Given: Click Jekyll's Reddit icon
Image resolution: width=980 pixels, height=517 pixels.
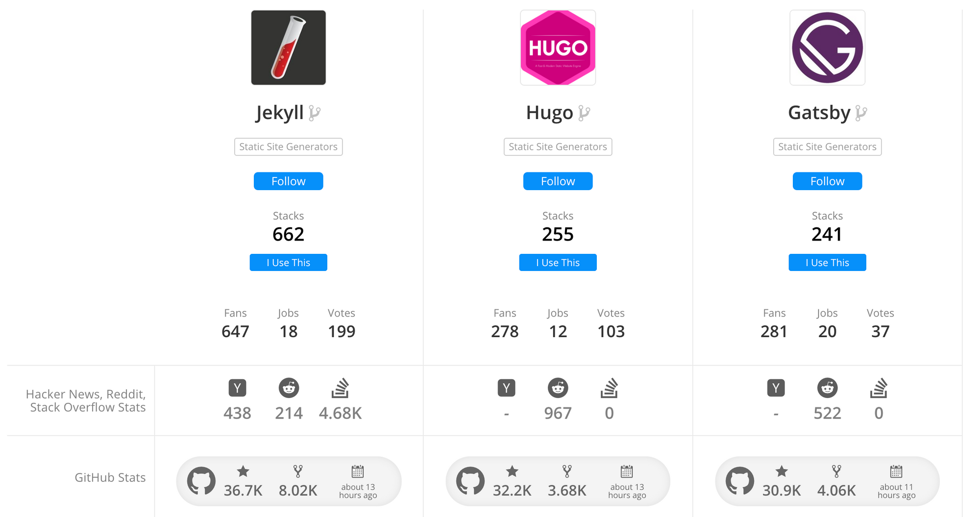Looking at the screenshot, I should pos(289,388).
